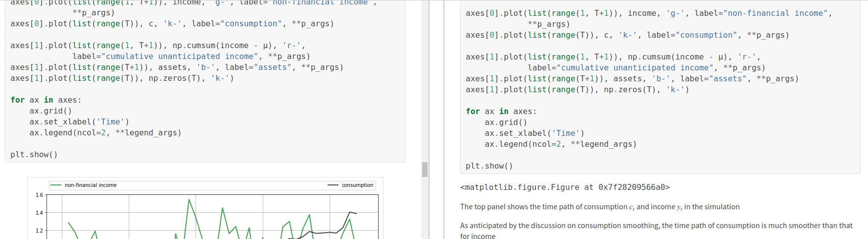This screenshot has width=868, height=239.
Task: Click ax.set_xlabel('Time') in the left pane
Action: point(79,122)
